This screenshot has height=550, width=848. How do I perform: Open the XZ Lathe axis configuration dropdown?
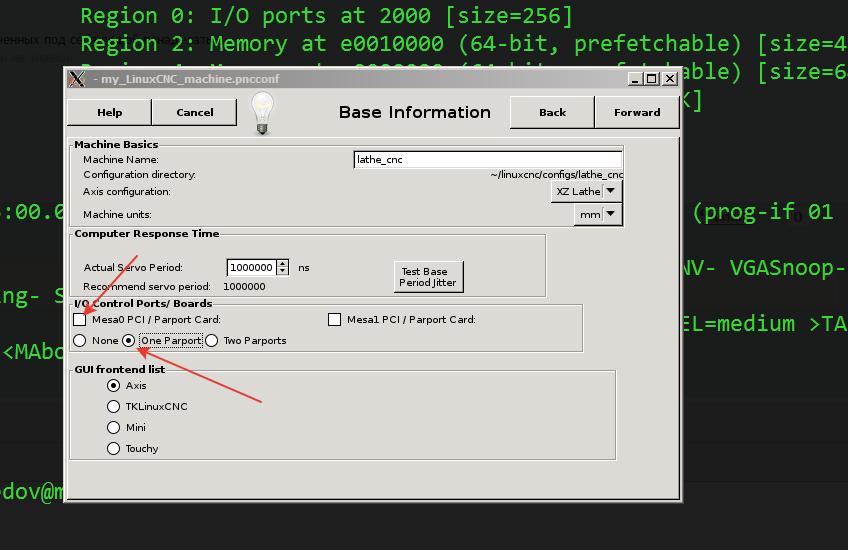coord(586,191)
